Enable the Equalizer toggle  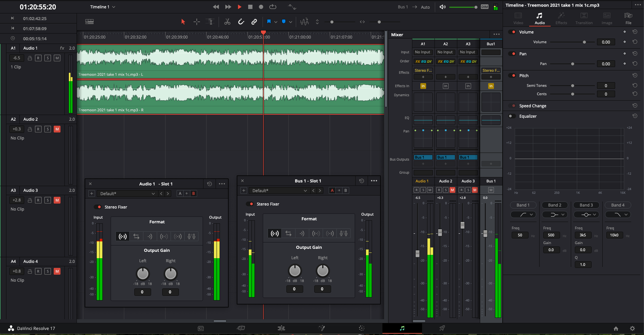coord(512,116)
